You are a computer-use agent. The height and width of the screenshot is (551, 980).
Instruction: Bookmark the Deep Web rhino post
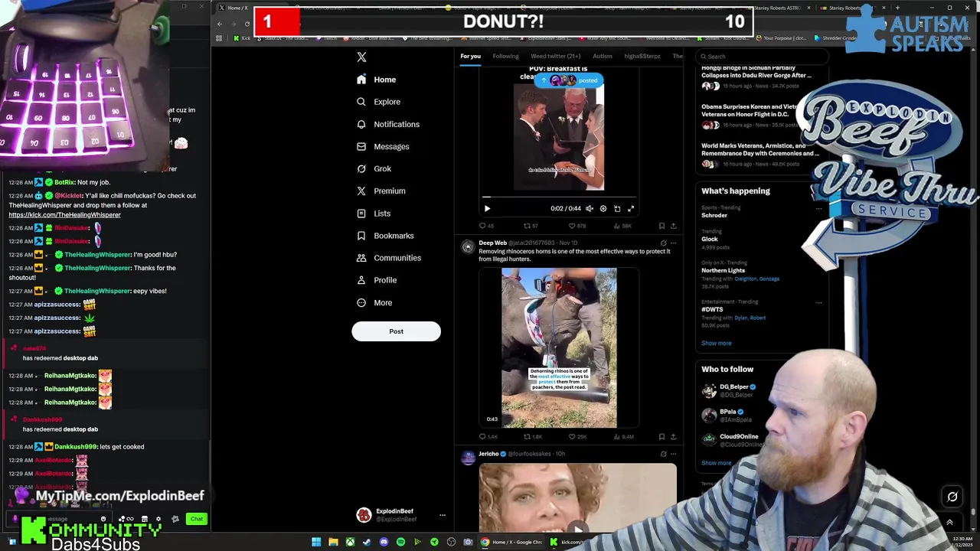[661, 437]
